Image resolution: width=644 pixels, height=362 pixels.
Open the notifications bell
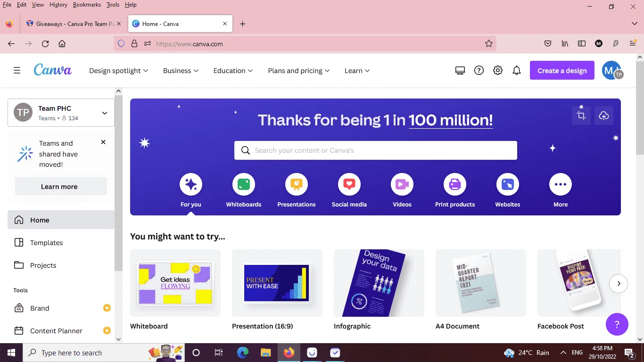pyautogui.click(x=517, y=71)
